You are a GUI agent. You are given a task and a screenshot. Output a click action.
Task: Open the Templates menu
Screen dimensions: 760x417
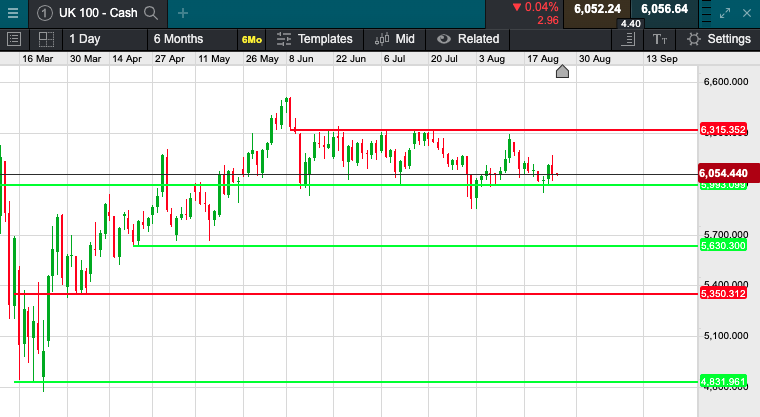point(314,39)
